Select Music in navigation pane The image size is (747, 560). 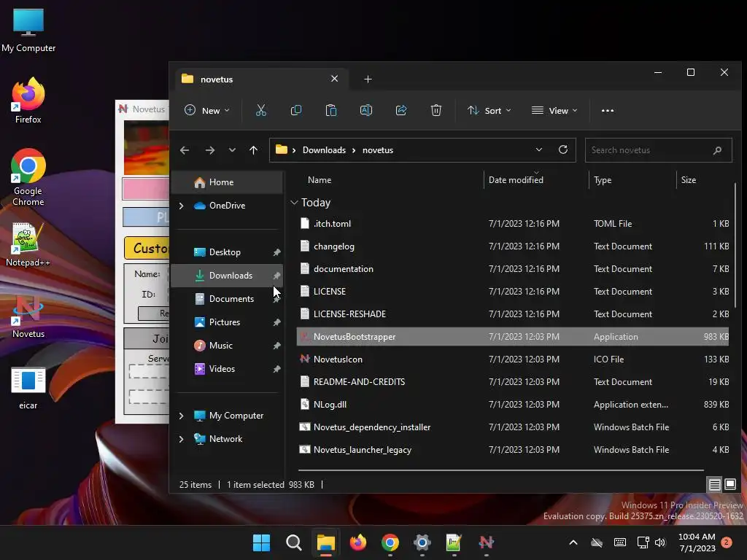(x=227, y=346)
